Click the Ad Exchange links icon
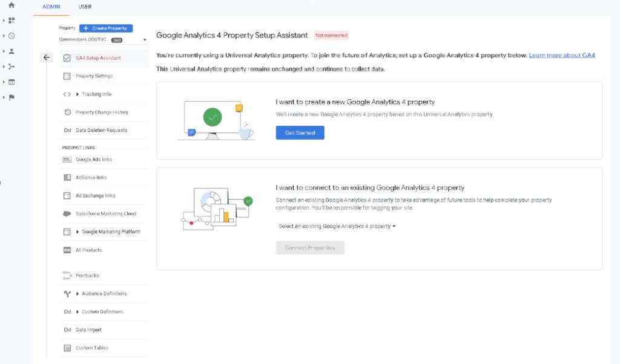The image size is (620, 364). click(x=67, y=196)
